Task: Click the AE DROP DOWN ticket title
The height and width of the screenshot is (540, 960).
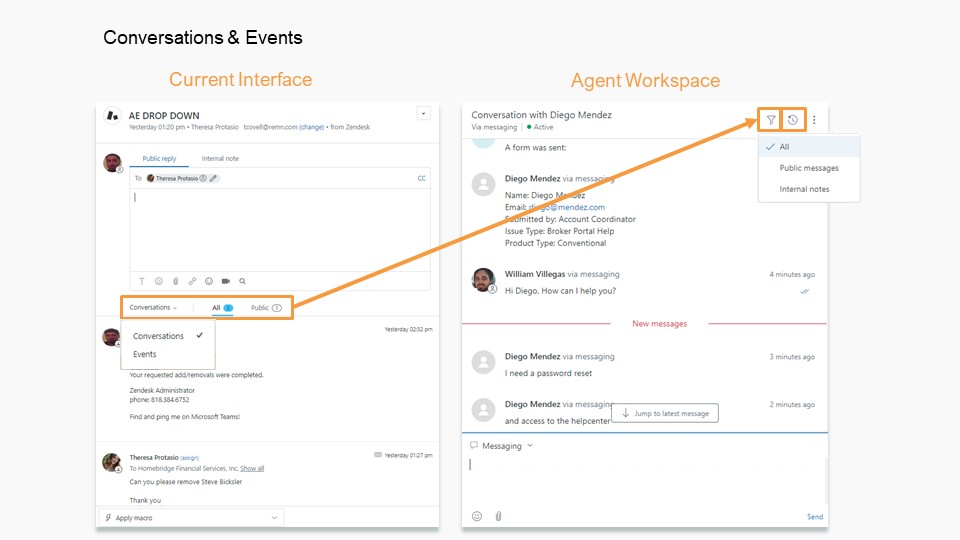Action: 164,116
